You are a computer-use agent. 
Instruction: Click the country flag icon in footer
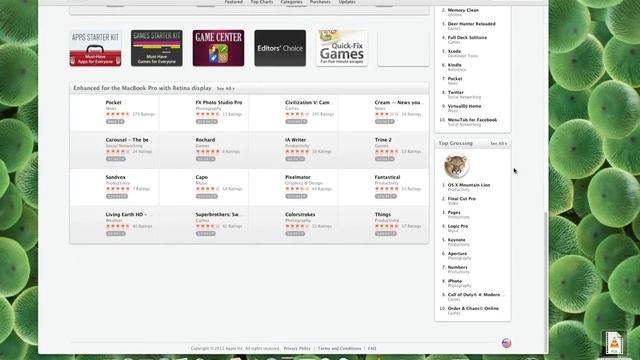(507, 343)
